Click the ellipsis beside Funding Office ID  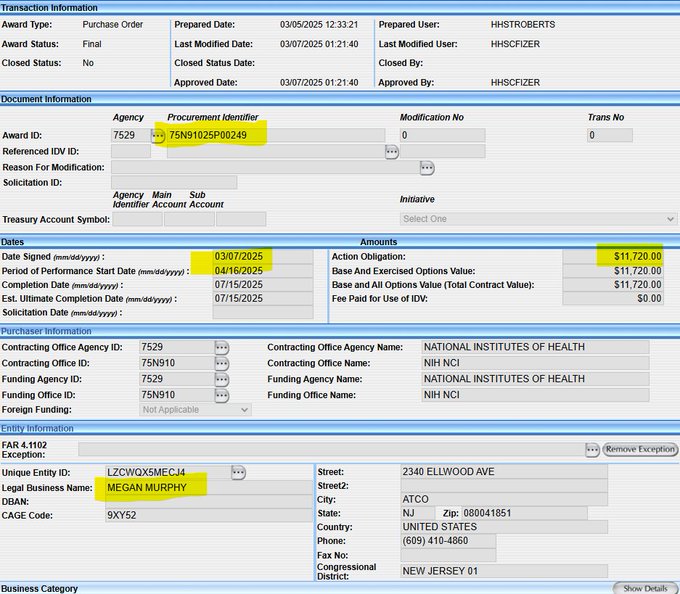pos(221,396)
